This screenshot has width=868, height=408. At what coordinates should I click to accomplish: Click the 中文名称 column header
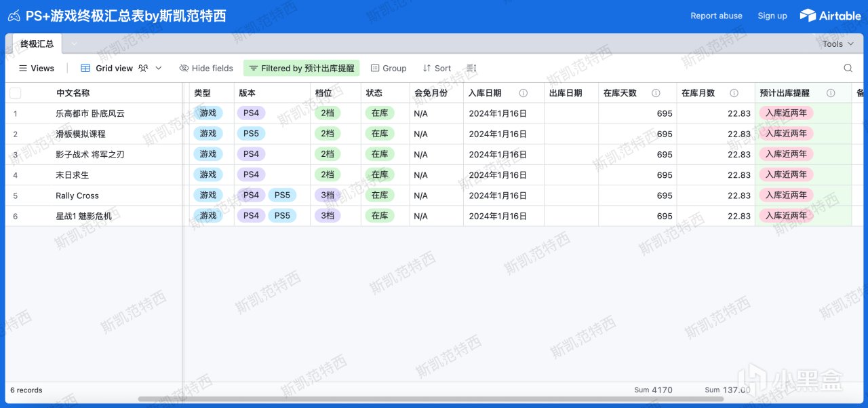click(x=73, y=93)
